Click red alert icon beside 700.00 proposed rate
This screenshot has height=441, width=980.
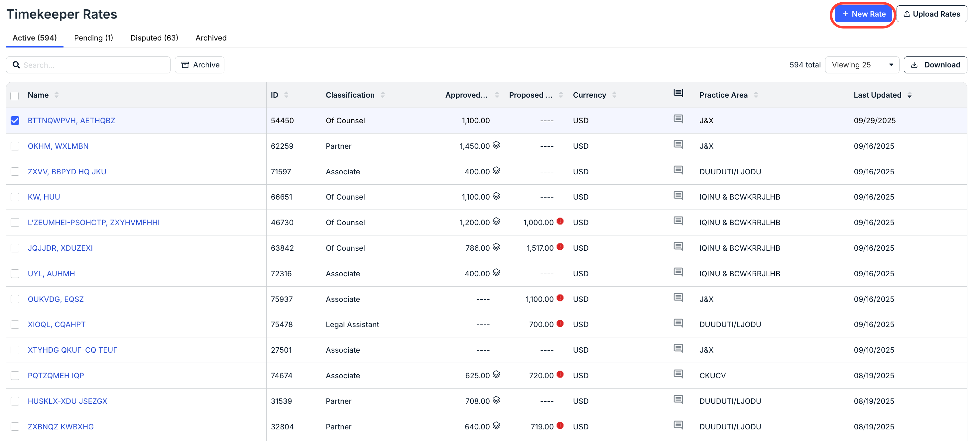pyautogui.click(x=560, y=323)
